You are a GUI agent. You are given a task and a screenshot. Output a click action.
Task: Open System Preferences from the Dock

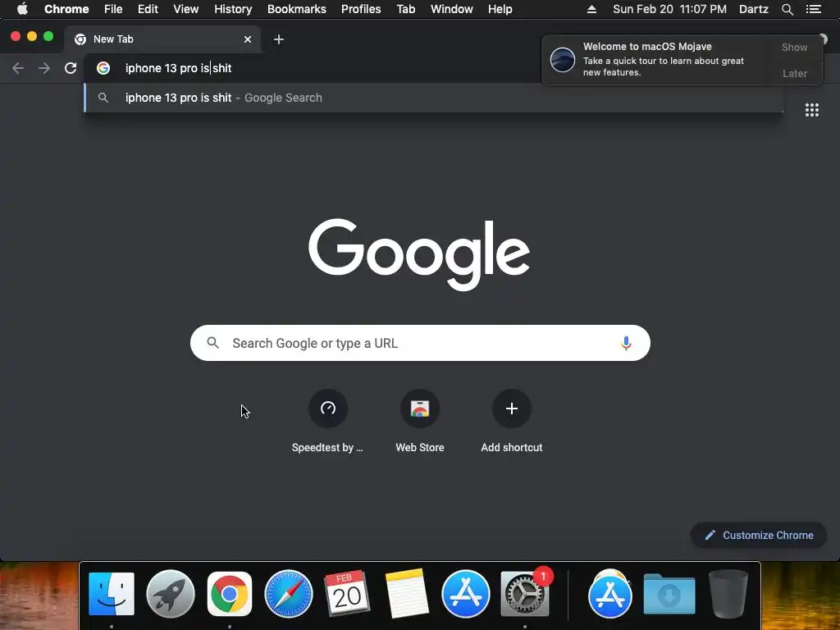524,594
